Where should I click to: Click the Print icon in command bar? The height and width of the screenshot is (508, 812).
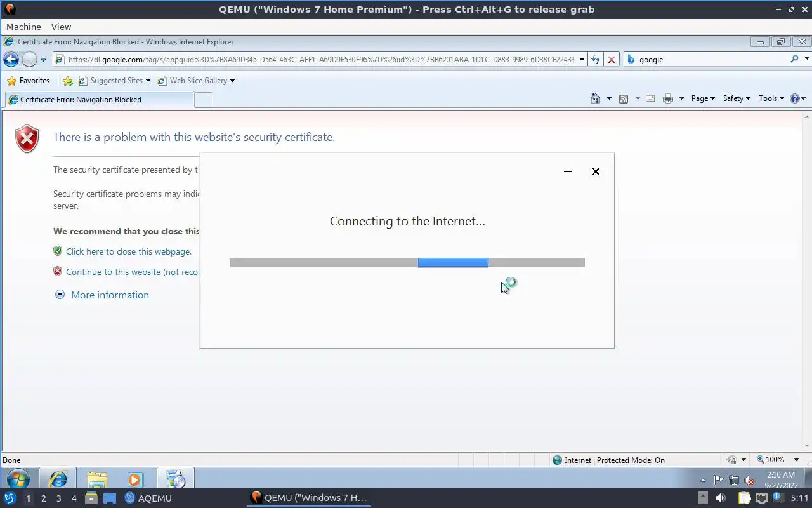tap(668, 98)
